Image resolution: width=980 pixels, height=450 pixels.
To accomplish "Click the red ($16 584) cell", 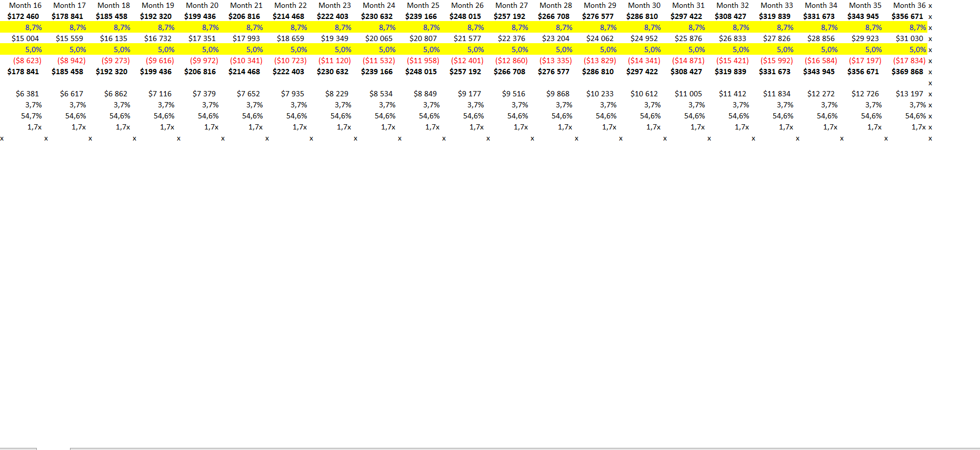I will coord(821,61).
